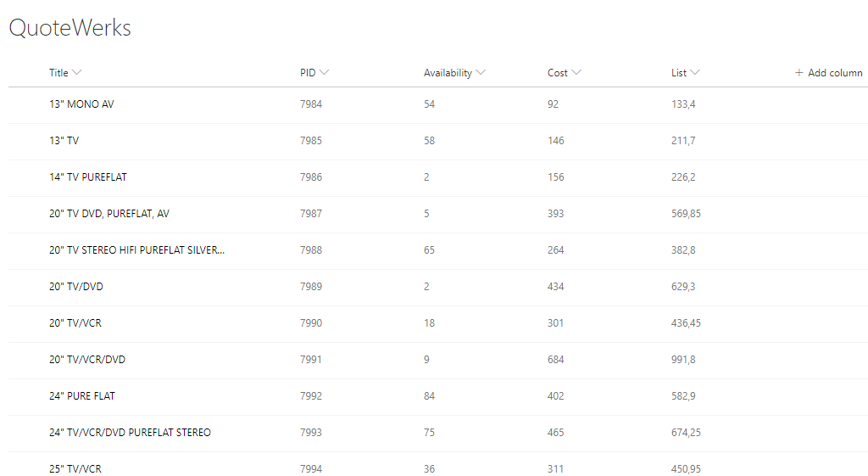Image resolution: width=868 pixels, height=476 pixels.
Task: Click the Add column button label
Action: coord(835,73)
